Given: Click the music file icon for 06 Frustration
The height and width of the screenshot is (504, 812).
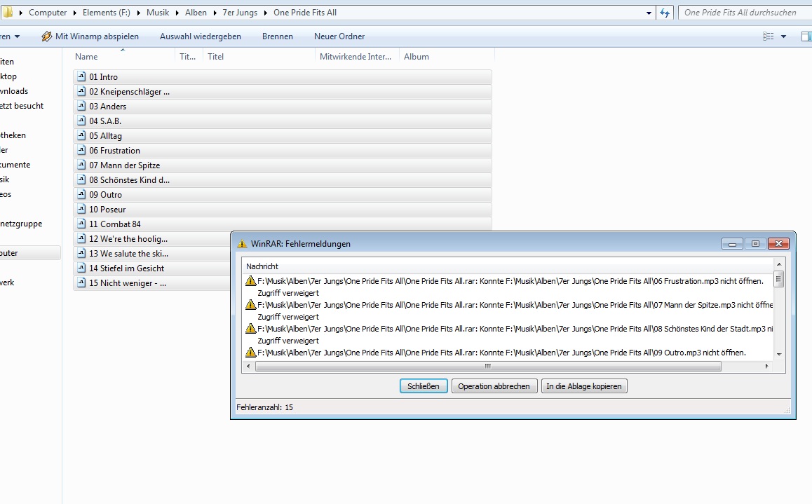Looking at the screenshot, I should point(81,150).
